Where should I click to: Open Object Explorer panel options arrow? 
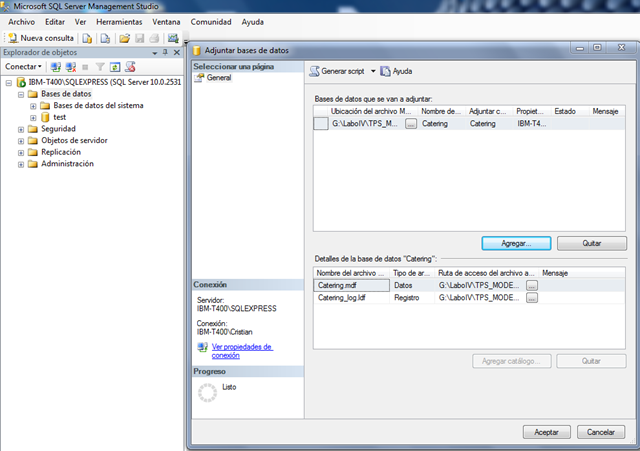click(x=155, y=53)
